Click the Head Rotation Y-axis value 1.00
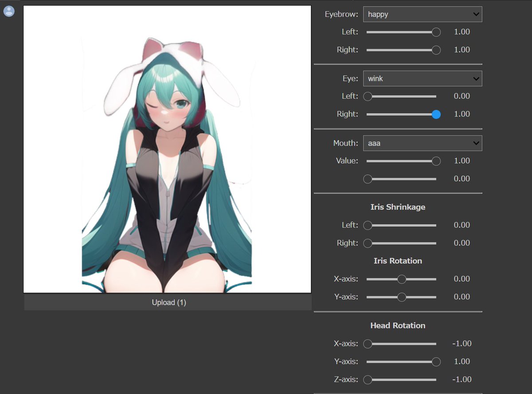The height and width of the screenshot is (394, 532). coord(462,362)
